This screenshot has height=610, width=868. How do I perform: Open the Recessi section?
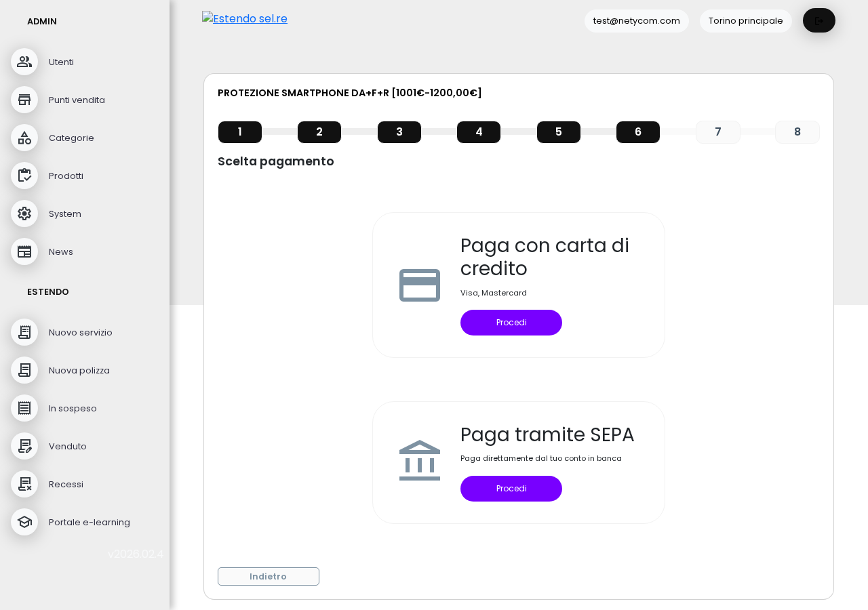coord(66,484)
